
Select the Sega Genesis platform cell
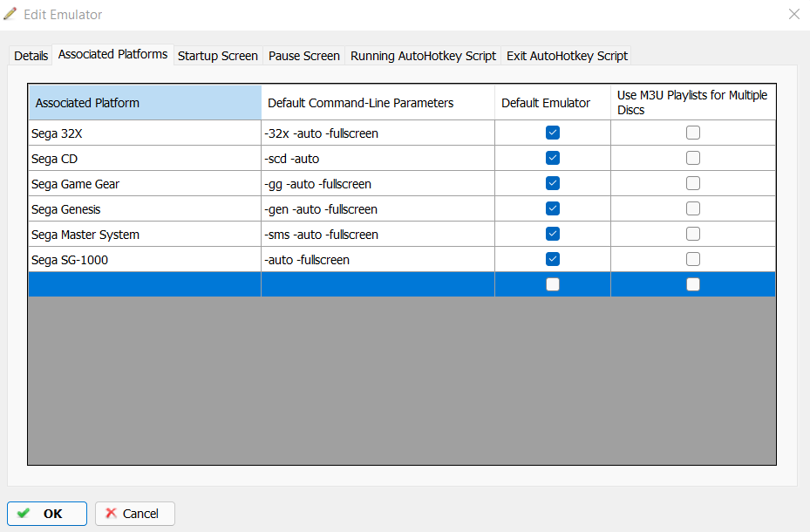click(145, 209)
